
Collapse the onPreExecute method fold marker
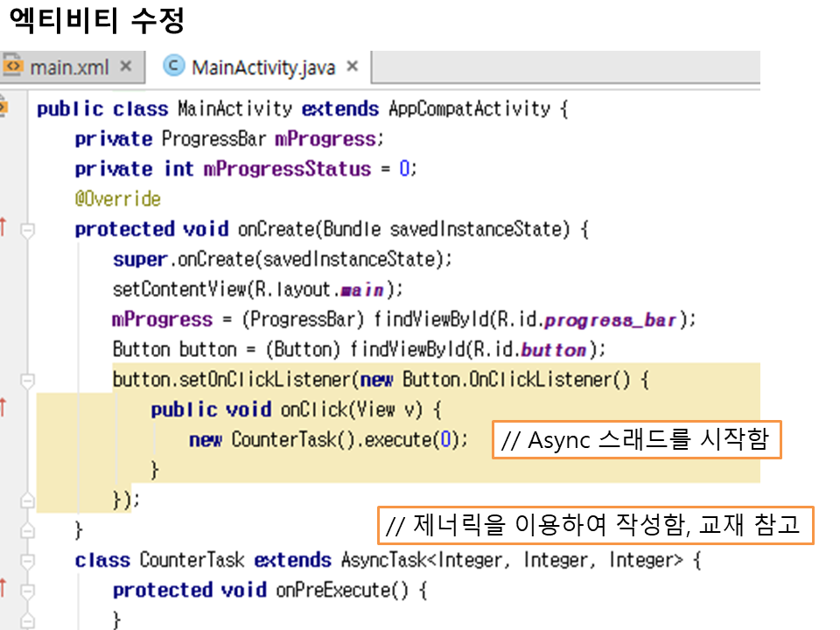28,591
